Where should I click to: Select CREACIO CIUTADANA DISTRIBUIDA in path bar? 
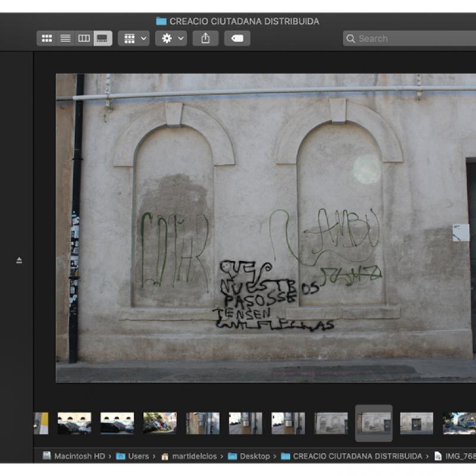357,456
